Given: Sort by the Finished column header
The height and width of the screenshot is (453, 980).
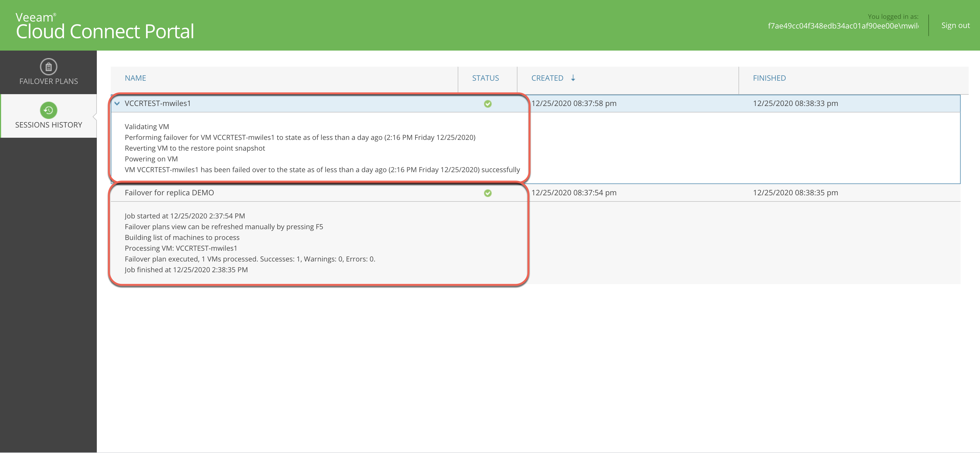Looking at the screenshot, I should (769, 78).
